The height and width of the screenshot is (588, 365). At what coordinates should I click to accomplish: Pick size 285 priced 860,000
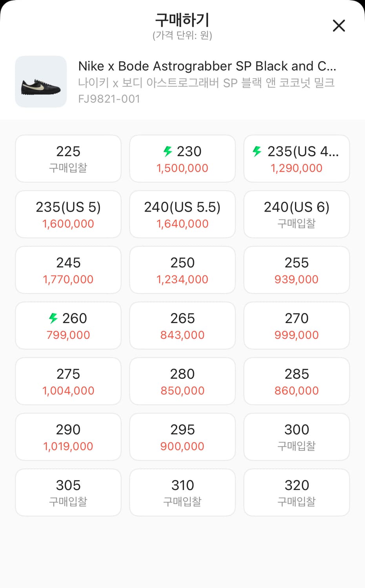(297, 381)
